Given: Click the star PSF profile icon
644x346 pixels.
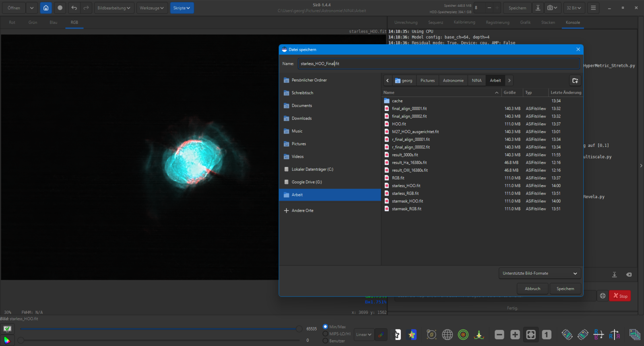Looking at the screenshot, I should [479, 334].
